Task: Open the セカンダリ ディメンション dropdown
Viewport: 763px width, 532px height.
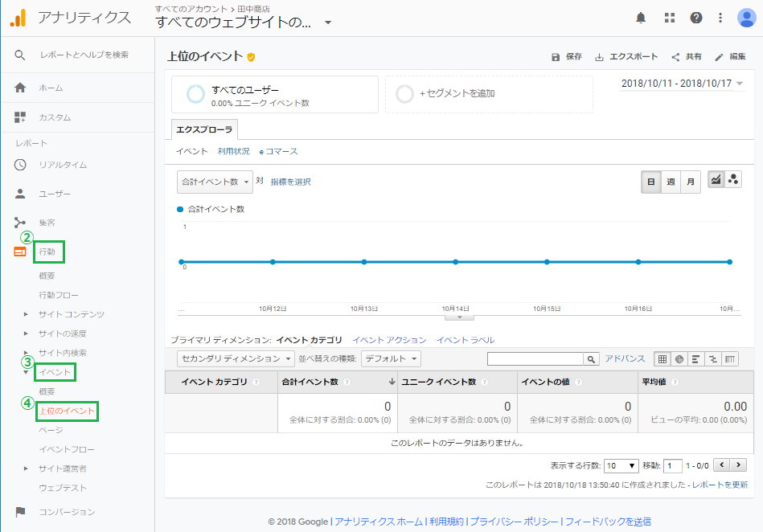Action: tap(236, 359)
